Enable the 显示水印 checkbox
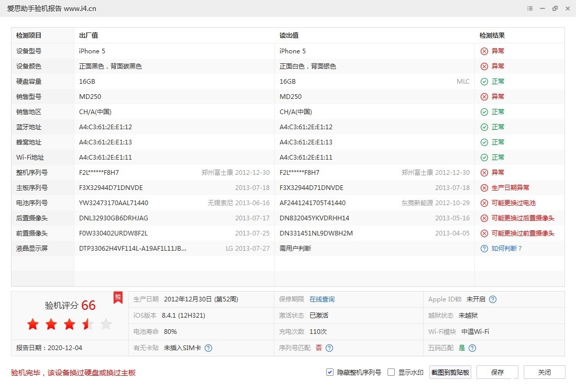The image size is (576, 392). (x=391, y=372)
